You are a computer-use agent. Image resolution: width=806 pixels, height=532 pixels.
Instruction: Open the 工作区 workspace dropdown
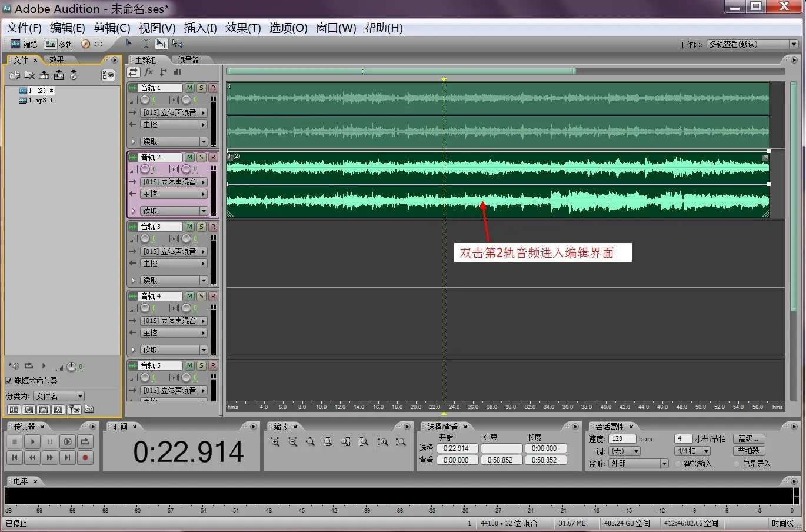752,44
